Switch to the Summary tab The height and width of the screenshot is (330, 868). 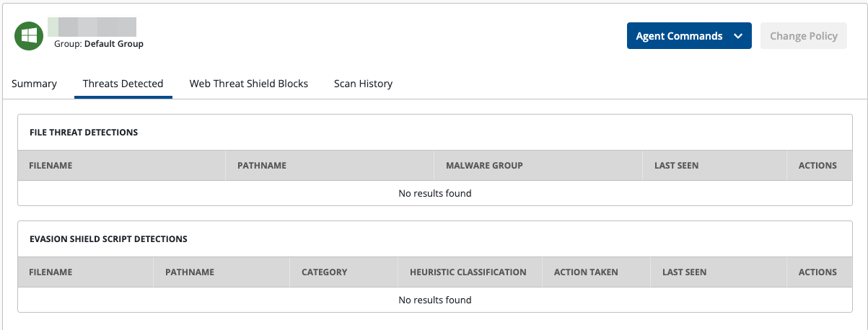(x=34, y=84)
